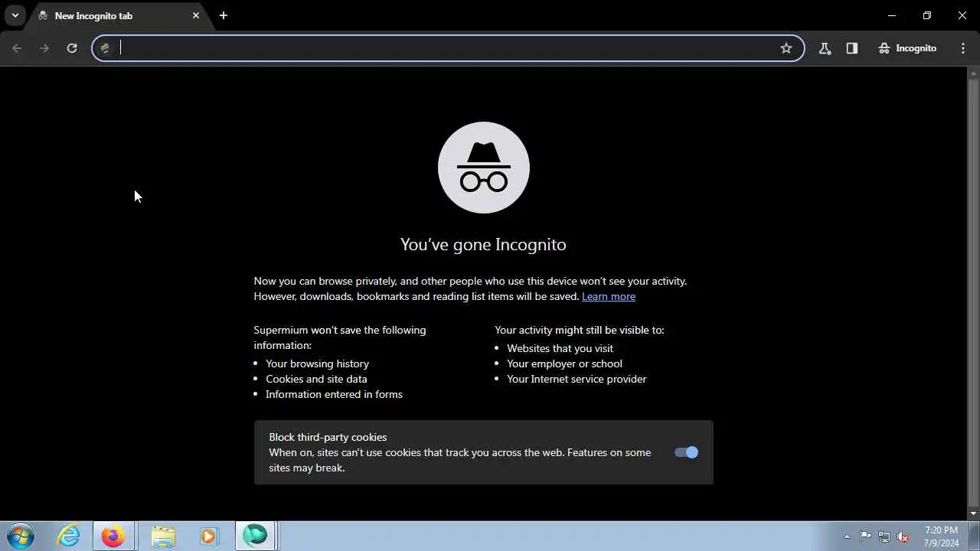Click the browser Back arrow
This screenshot has width=980, height=551.
coord(17,48)
